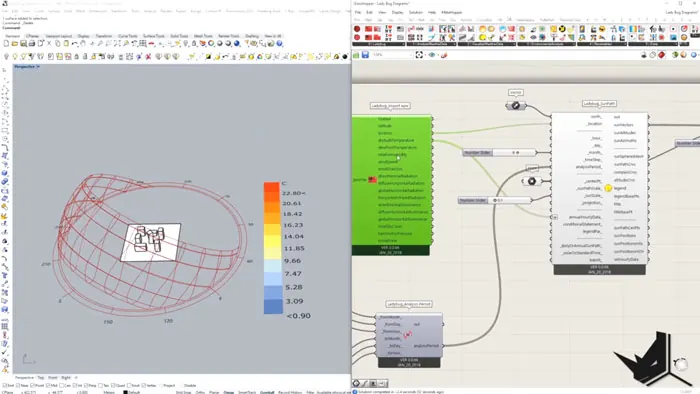The height and width of the screenshot is (394, 700).
Task: Click the Paste clipboard icon in Rhino toolbar
Action: [x=66, y=43]
